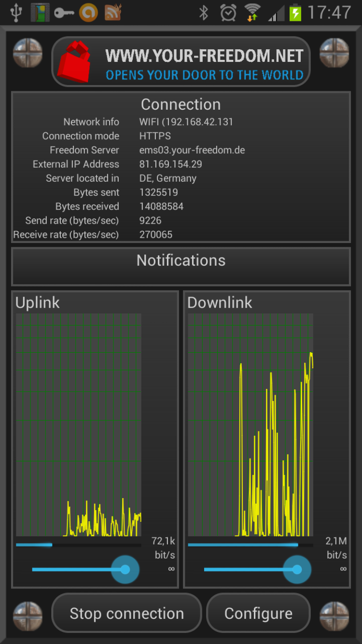The image size is (362, 644).
Task: Tap the WiFi signal icon
Action: (252, 13)
